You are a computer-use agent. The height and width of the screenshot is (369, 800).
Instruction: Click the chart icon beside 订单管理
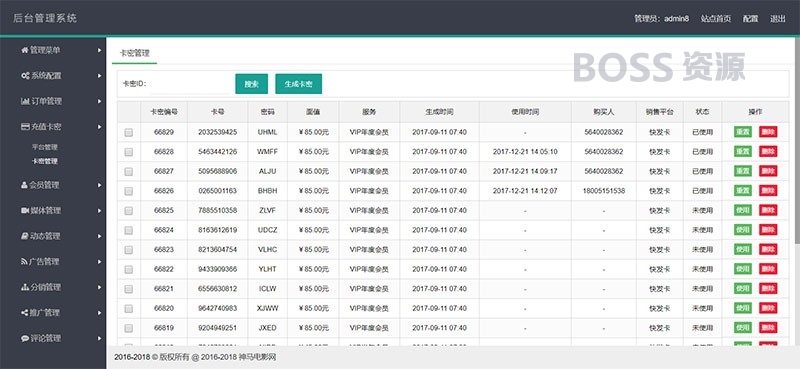tap(25, 101)
